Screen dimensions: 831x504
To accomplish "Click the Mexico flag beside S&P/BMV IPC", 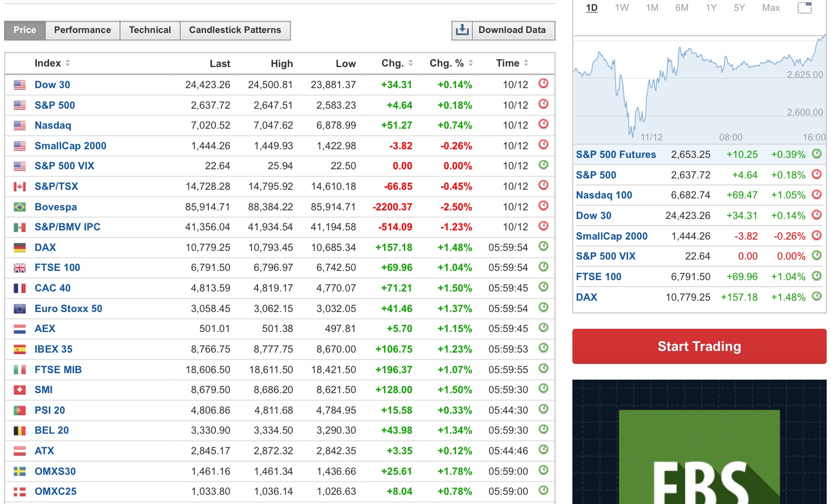I will 19,227.
